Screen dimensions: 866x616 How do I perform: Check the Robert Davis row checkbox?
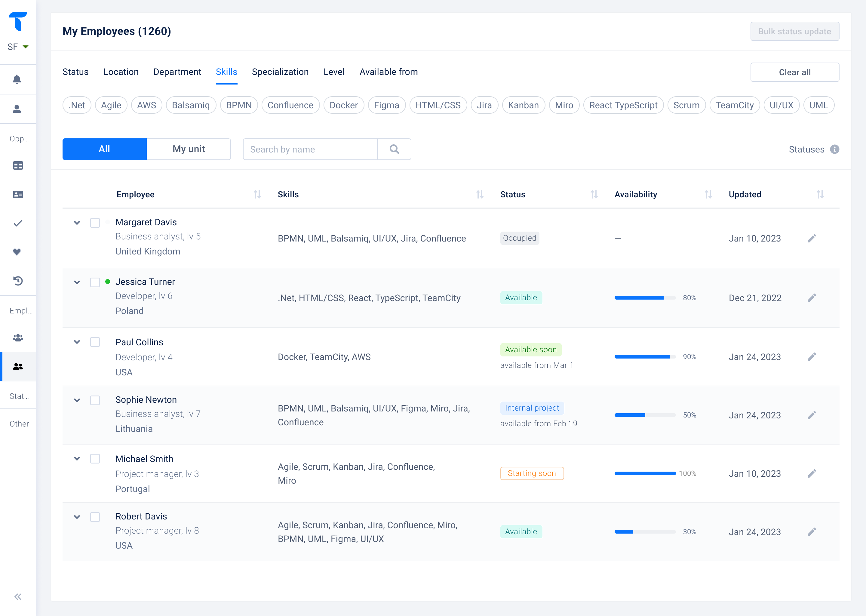95,517
